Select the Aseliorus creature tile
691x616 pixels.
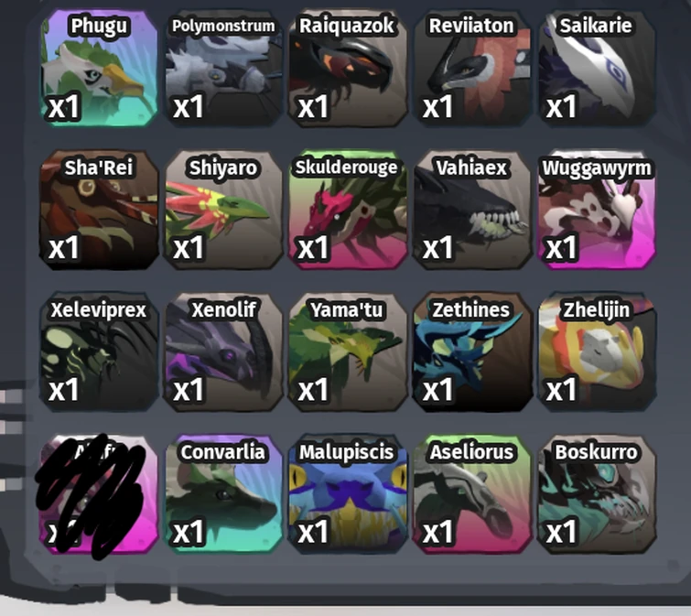coord(472,494)
